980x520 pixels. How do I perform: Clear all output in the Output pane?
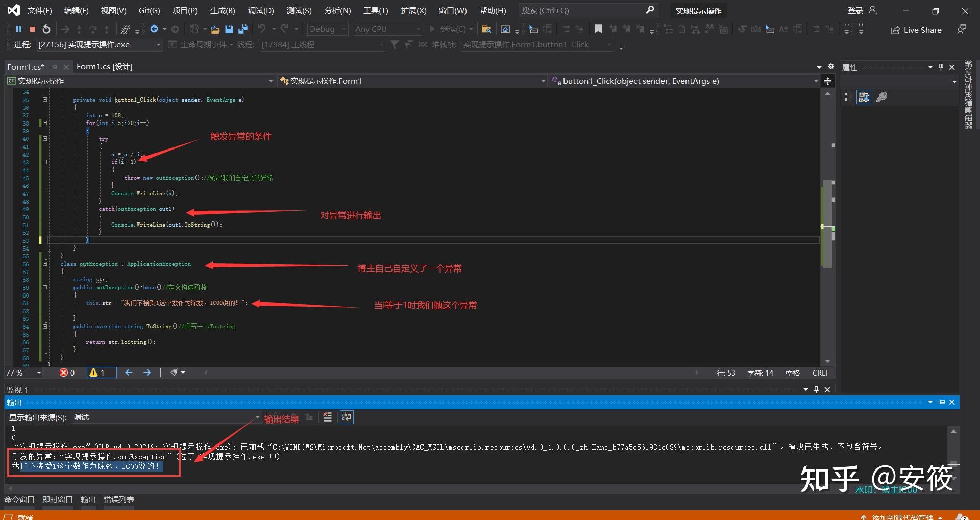tap(328, 417)
